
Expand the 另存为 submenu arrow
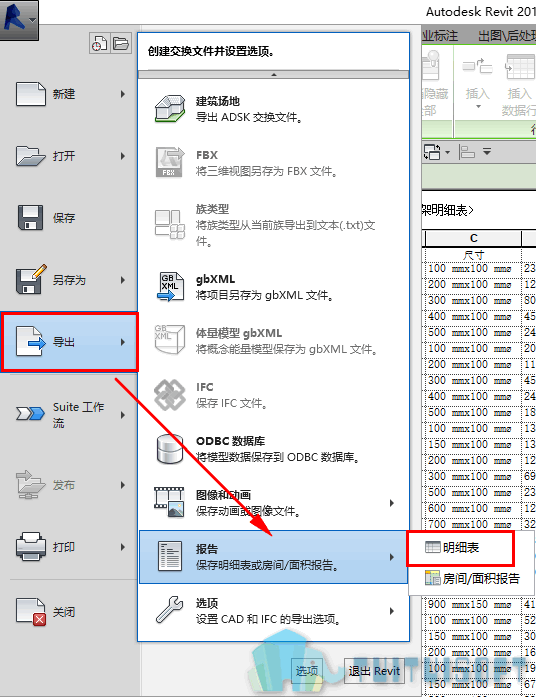tap(123, 280)
